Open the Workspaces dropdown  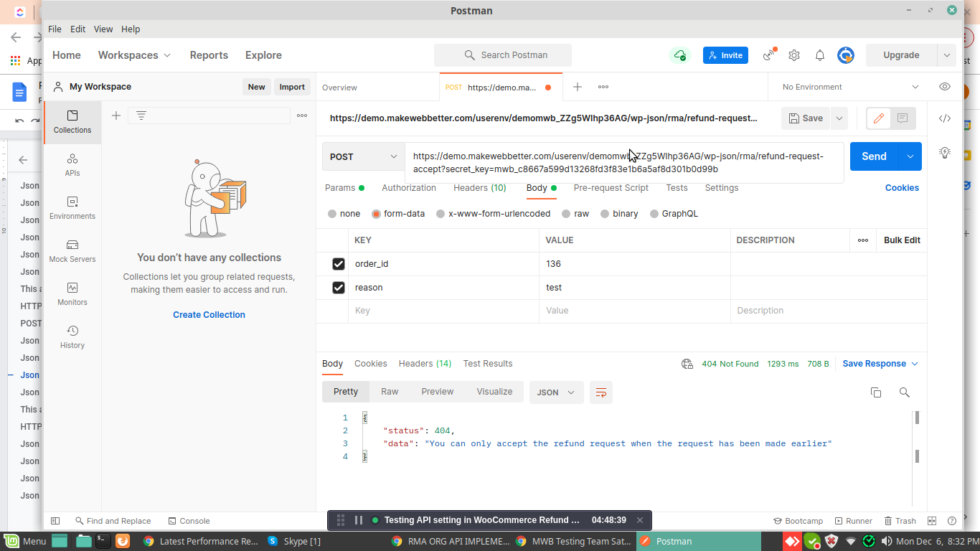coord(134,55)
